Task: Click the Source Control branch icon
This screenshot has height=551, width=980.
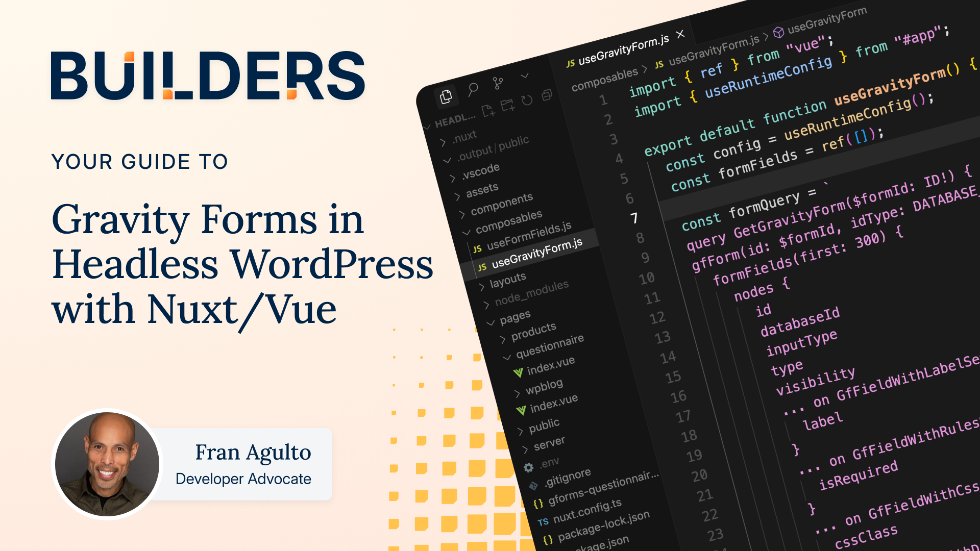Action: coord(497,83)
